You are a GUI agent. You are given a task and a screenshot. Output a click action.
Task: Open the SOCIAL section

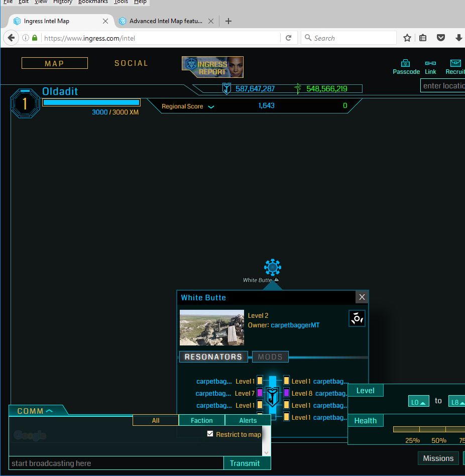(x=131, y=63)
